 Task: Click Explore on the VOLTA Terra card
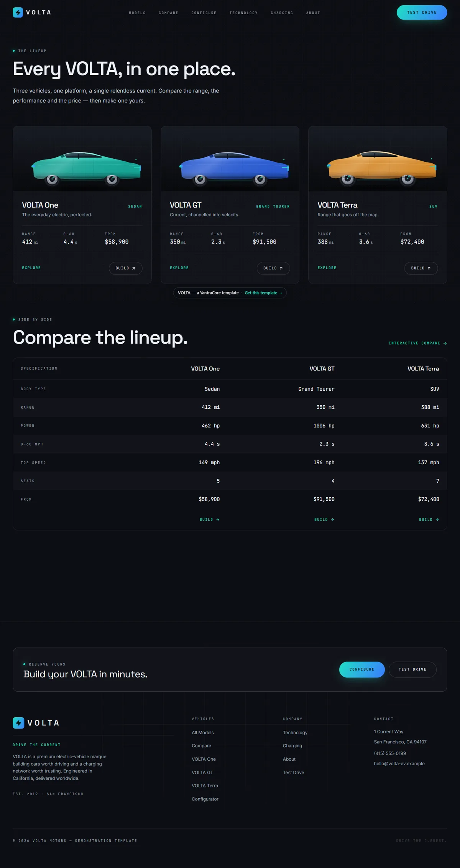[327, 268]
